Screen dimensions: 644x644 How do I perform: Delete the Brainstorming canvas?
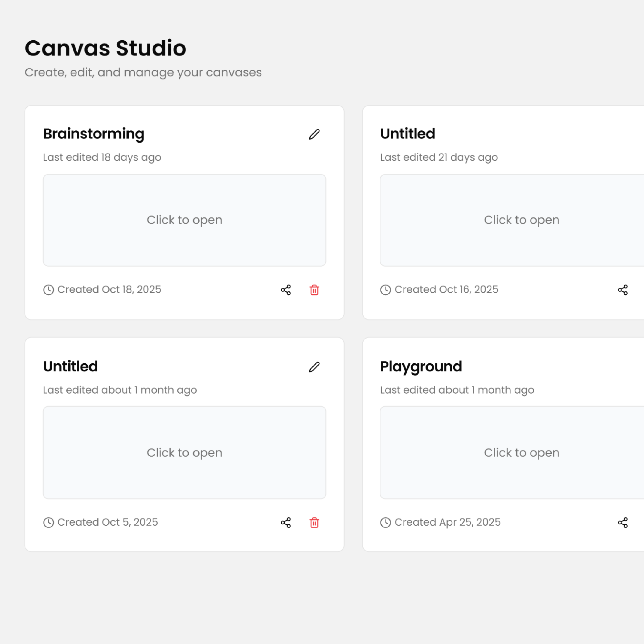click(x=314, y=290)
